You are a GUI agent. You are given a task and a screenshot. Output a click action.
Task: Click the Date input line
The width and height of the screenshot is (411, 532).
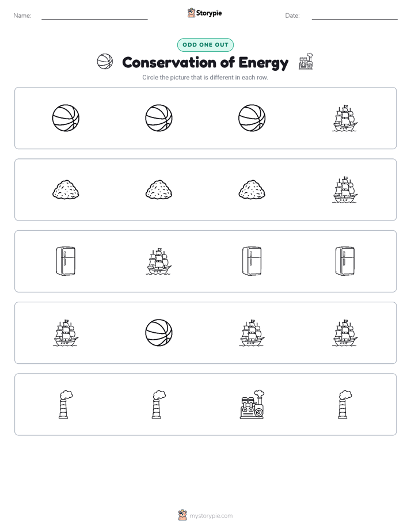[355, 16]
